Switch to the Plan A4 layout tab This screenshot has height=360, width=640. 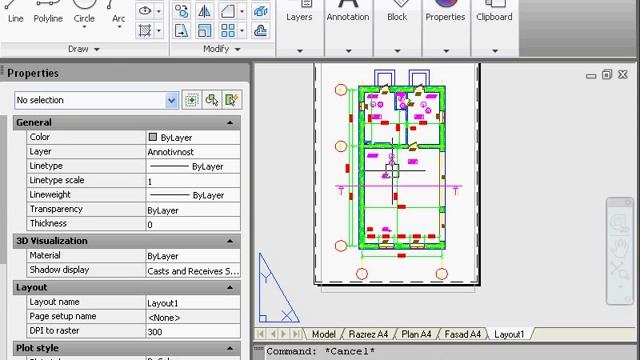pyautogui.click(x=416, y=334)
